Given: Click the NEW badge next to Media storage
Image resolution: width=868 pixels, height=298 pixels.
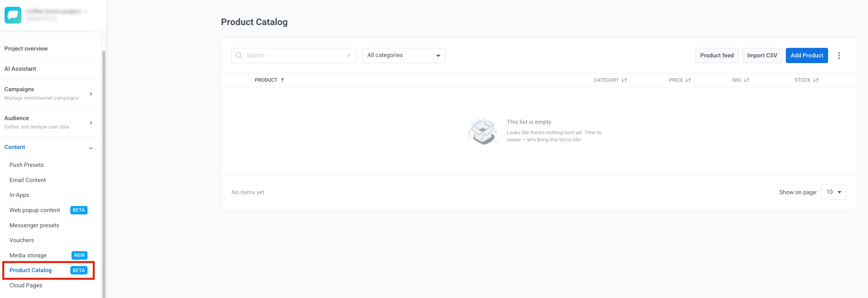Looking at the screenshot, I should (79, 255).
